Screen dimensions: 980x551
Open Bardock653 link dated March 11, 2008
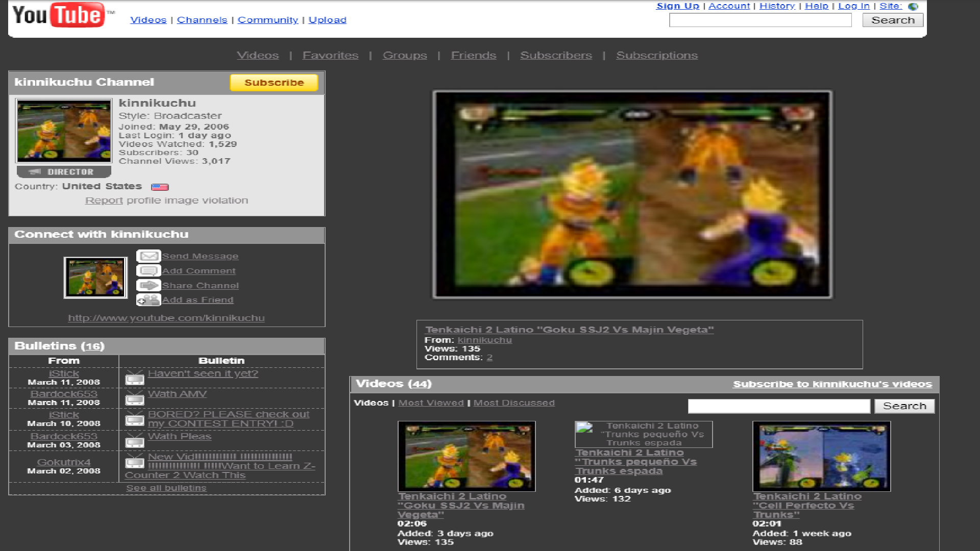(x=64, y=394)
